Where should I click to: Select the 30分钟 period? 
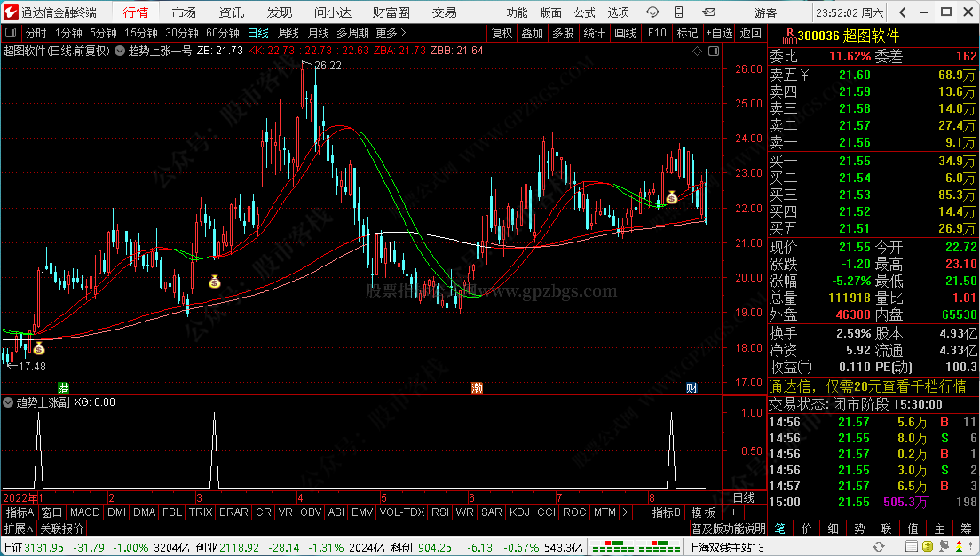(182, 33)
